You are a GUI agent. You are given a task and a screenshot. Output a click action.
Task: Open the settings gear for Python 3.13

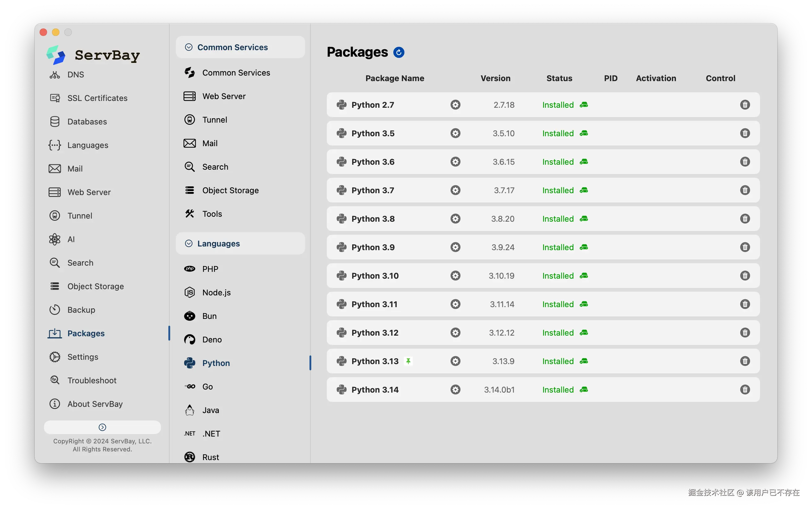pos(455,361)
